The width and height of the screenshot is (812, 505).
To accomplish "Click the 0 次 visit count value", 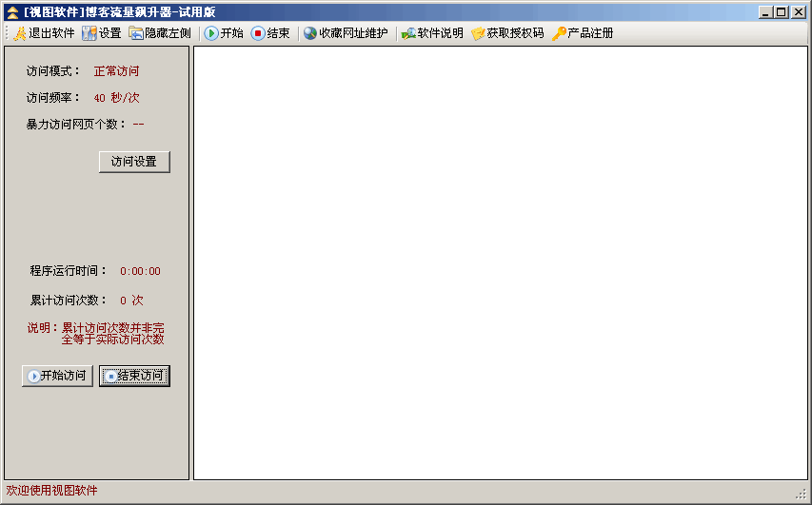I will [131, 301].
